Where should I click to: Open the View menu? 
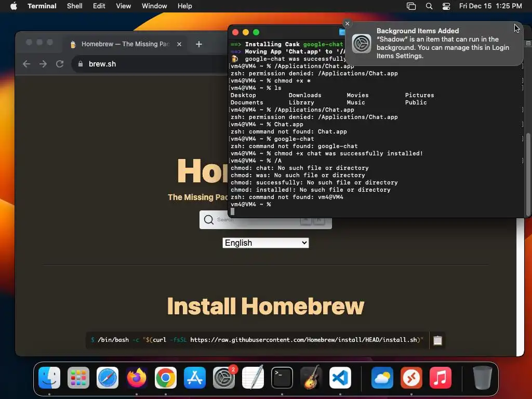pos(124,6)
